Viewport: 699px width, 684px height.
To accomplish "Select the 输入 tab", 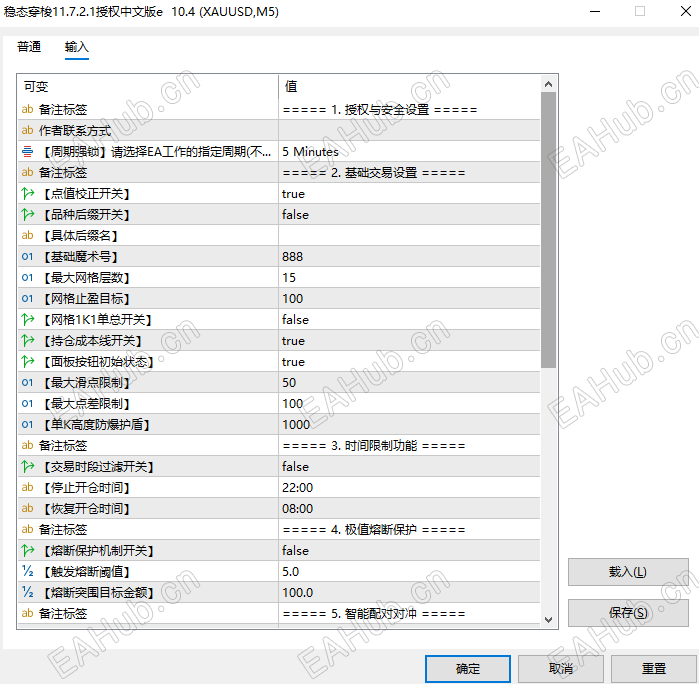I will coord(77,46).
